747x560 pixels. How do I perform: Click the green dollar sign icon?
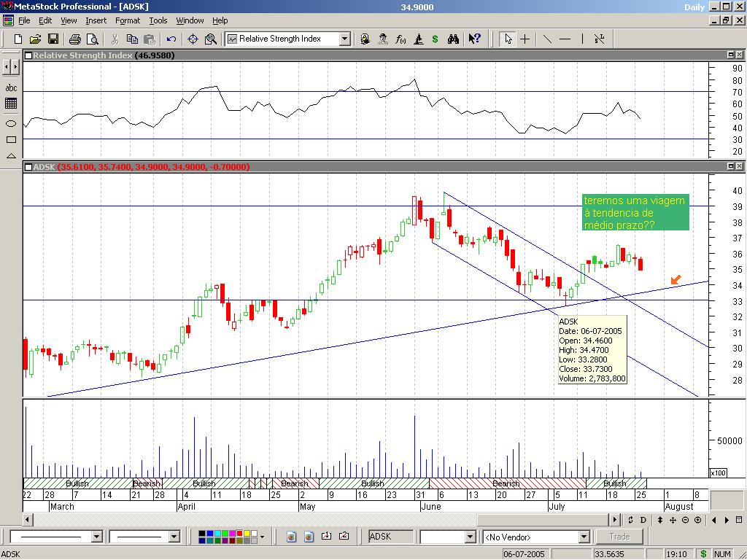click(436, 39)
